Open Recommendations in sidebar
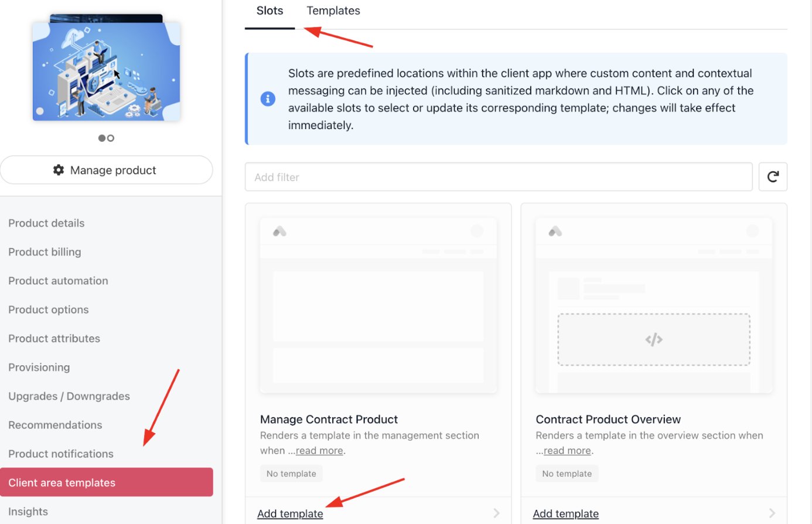The height and width of the screenshot is (524, 812). tap(55, 425)
